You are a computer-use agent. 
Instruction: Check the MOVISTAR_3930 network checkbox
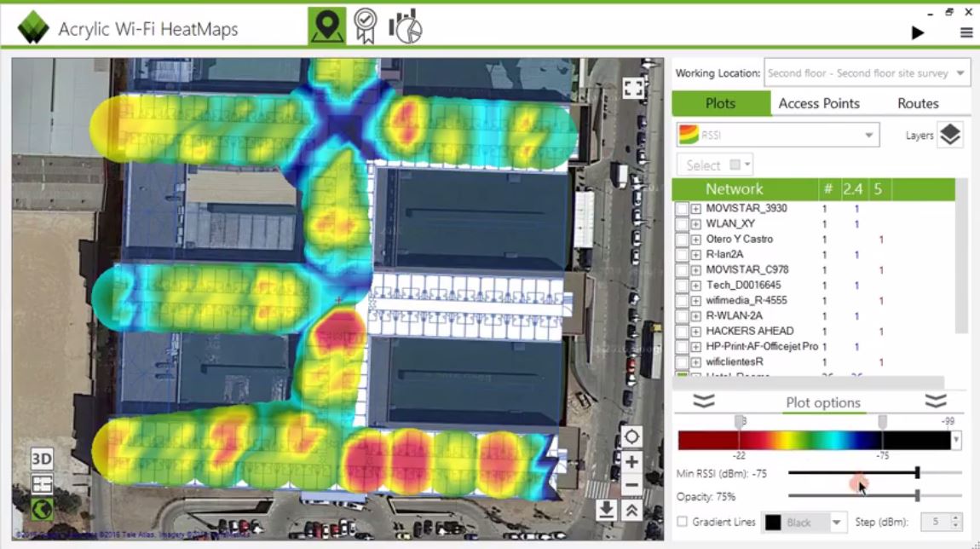coord(682,209)
